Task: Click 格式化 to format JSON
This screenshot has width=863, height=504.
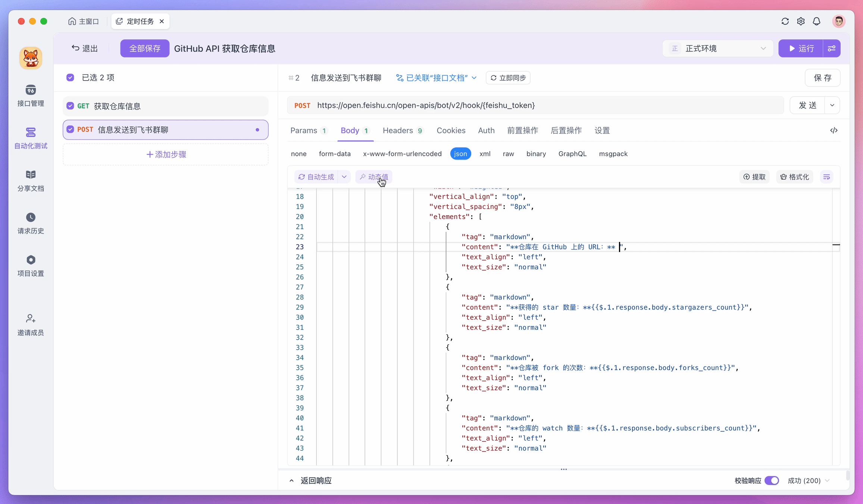Action: pyautogui.click(x=795, y=177)
